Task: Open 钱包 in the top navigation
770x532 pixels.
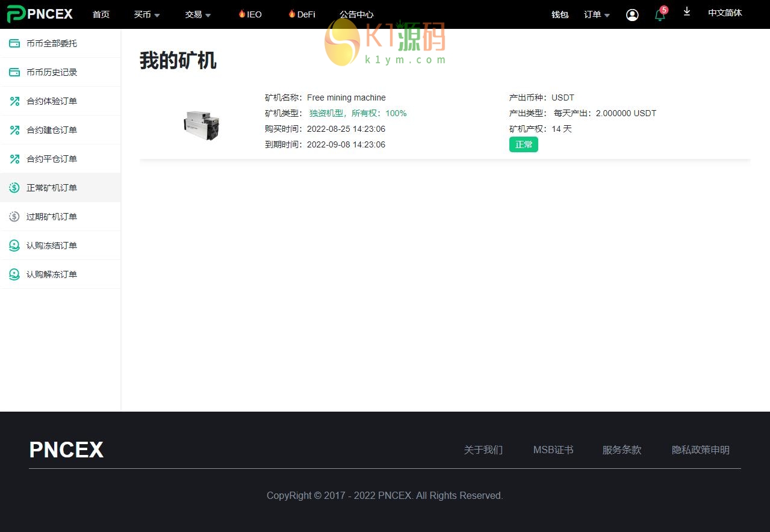Action: tap(560, 14)
